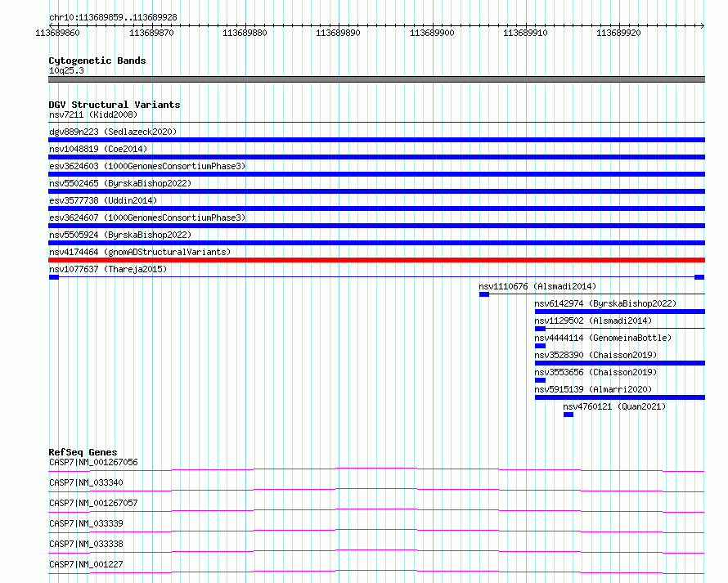Screen dimensions: 728x583
Task: Open transcript CASP7|NM_033339
Action: click(86, 523)
